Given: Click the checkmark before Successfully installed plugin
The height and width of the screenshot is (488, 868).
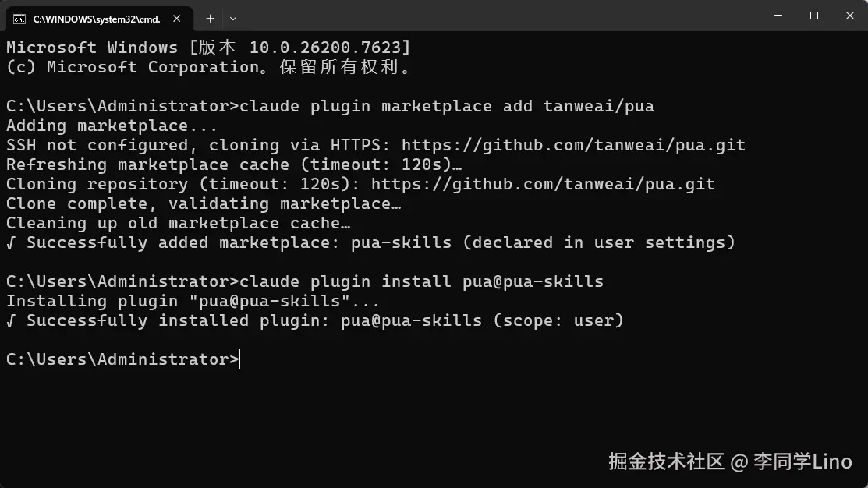Looking at the screenshot, I should pos(11,320).
